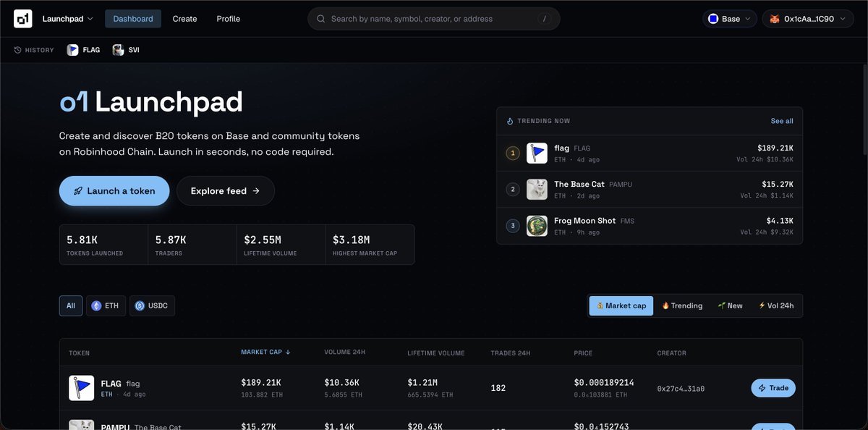This screenshot has height=430, width=868.
Task: Click the arrow icon on Explore feed
Action: coord(255,191)
